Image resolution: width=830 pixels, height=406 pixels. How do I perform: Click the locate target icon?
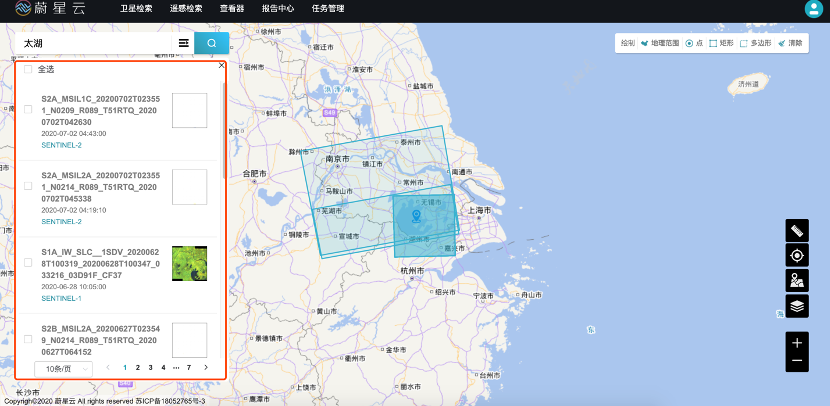tap(797, 255)
